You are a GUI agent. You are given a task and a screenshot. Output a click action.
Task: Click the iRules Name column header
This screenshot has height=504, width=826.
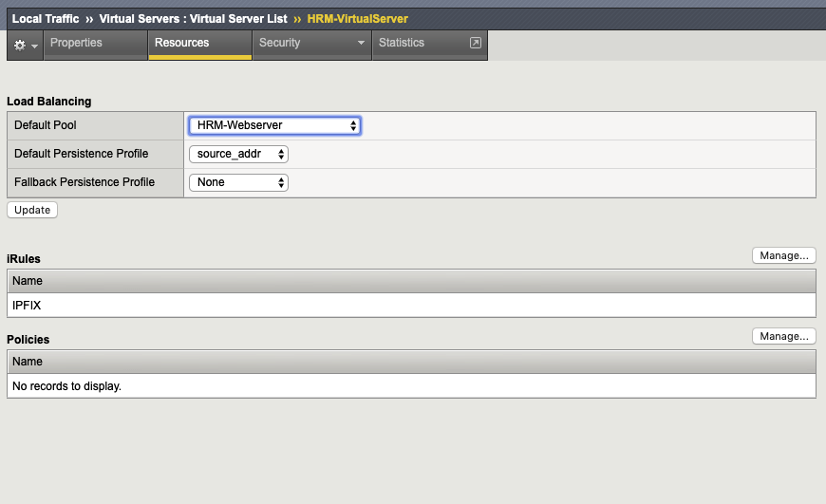28,281
